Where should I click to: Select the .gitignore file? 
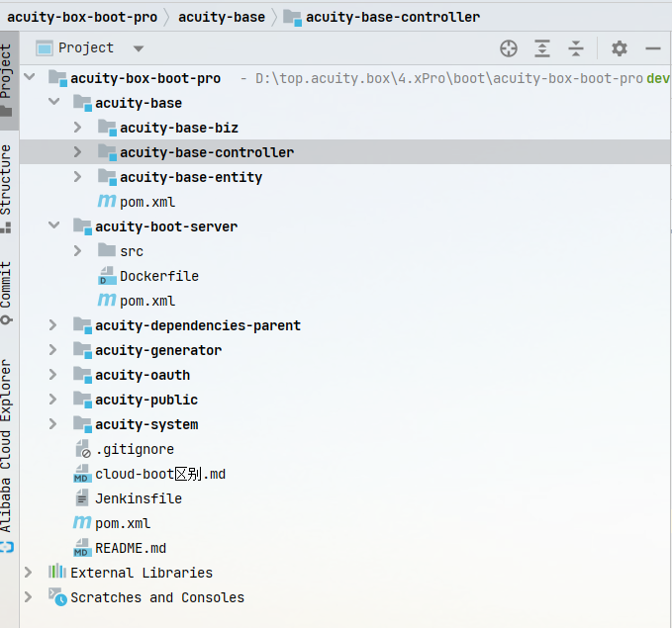[x=135, y=449]
